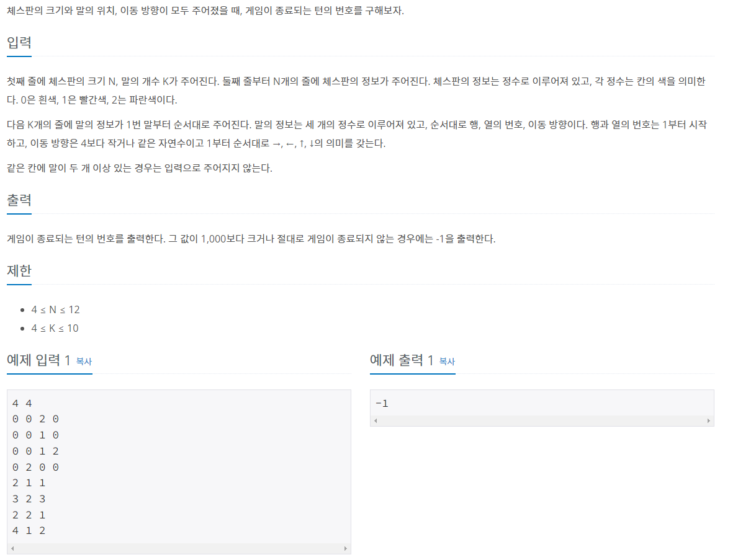This screenshot has width=738, height=560.
Task: Click the last line 4 1 2 in sample input
Action: [29, 530]
